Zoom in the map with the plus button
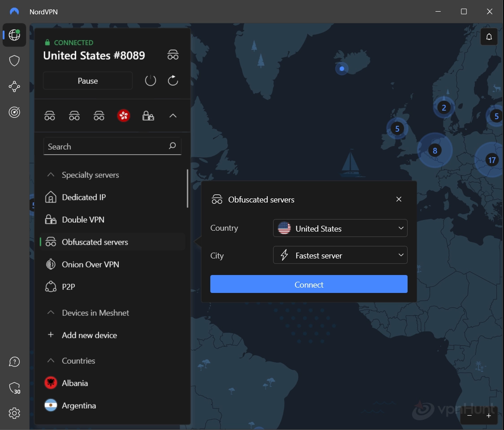This screenshot has width=504, height=430. [489, 416]
